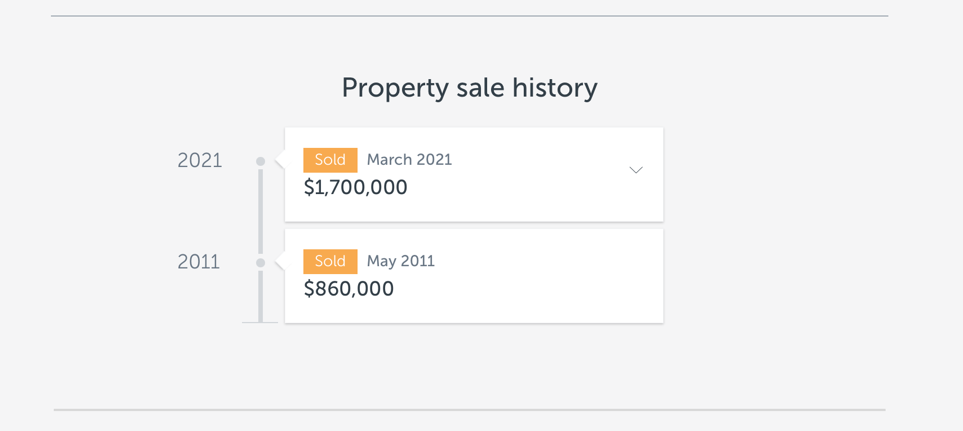Image resolution: width=963 pixels, height=431 pixels.
Task: Click the May 2011 date text
Action: pos(400,261)
